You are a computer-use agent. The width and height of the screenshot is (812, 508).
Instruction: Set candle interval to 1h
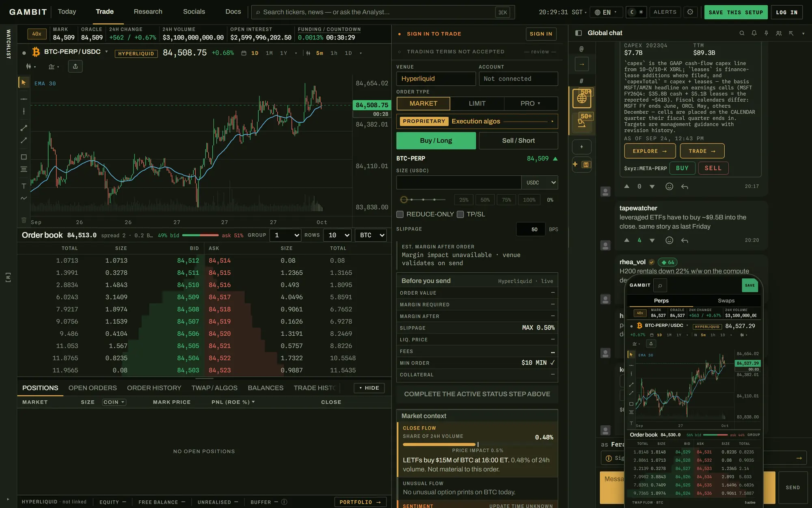[334, 53]
